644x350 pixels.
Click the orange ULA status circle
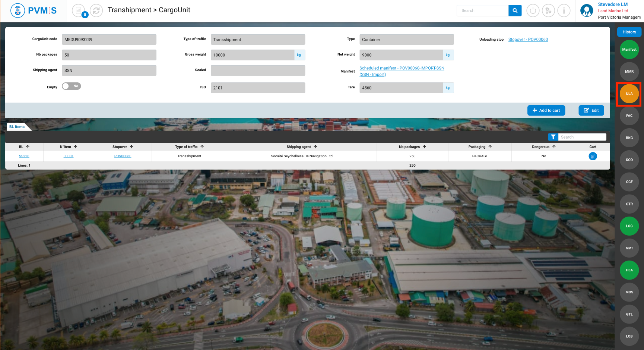(629, 94)
